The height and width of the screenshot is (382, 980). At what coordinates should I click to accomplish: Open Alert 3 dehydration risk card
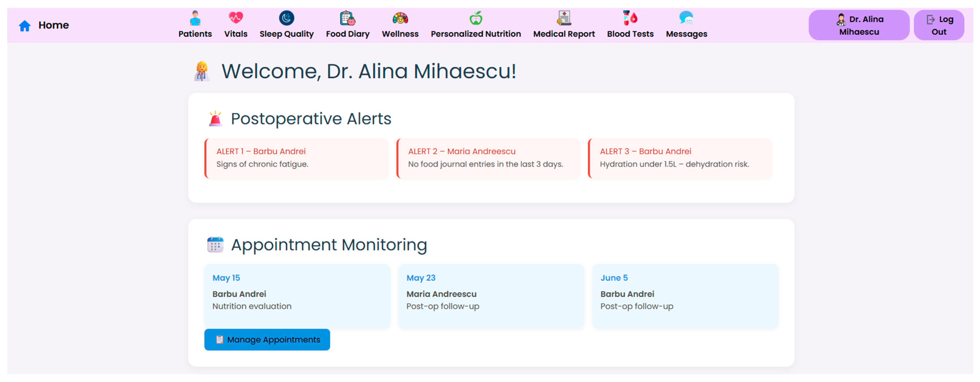coord(680,158)
